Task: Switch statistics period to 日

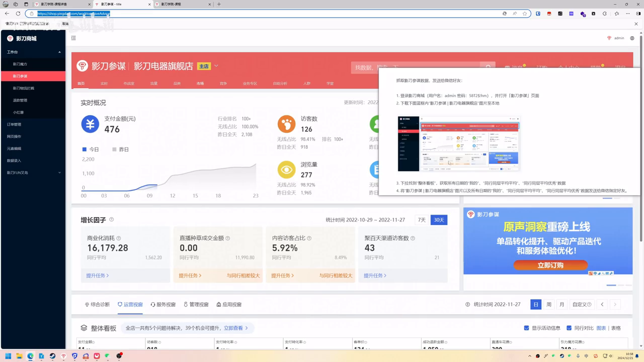Action: point(536,304)
